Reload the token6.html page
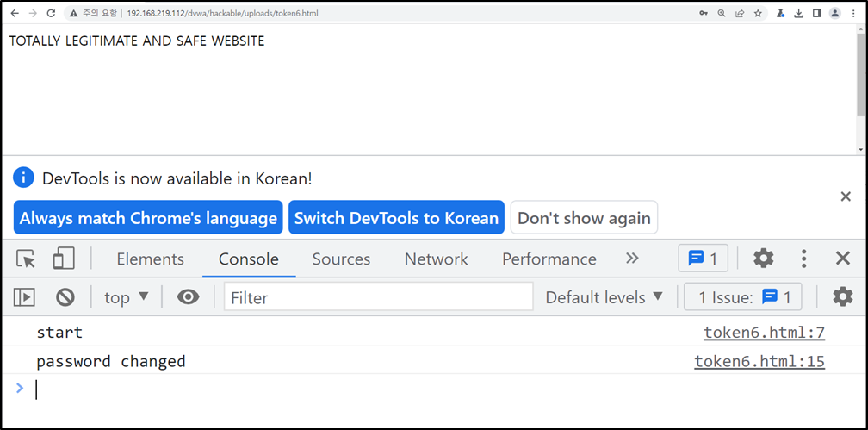This screenshot has height=430, width=868. pyautogui.click(x=51, y=13)
